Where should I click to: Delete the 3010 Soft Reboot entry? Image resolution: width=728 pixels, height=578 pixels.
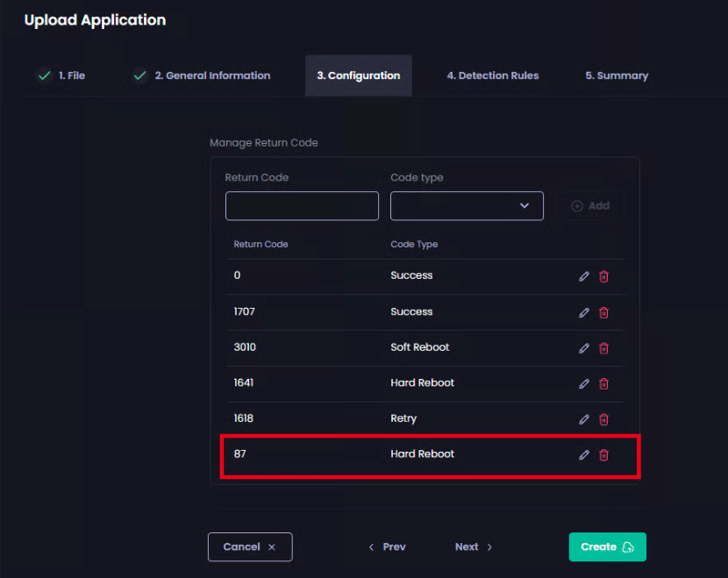point(603,348)
